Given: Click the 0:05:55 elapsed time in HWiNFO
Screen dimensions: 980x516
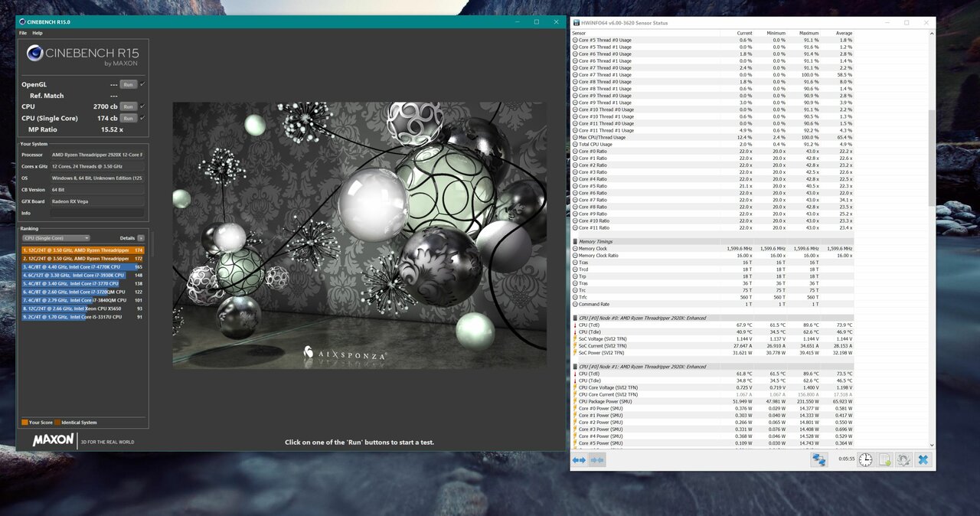Looking at the screenshot, I should click(846, 459).
